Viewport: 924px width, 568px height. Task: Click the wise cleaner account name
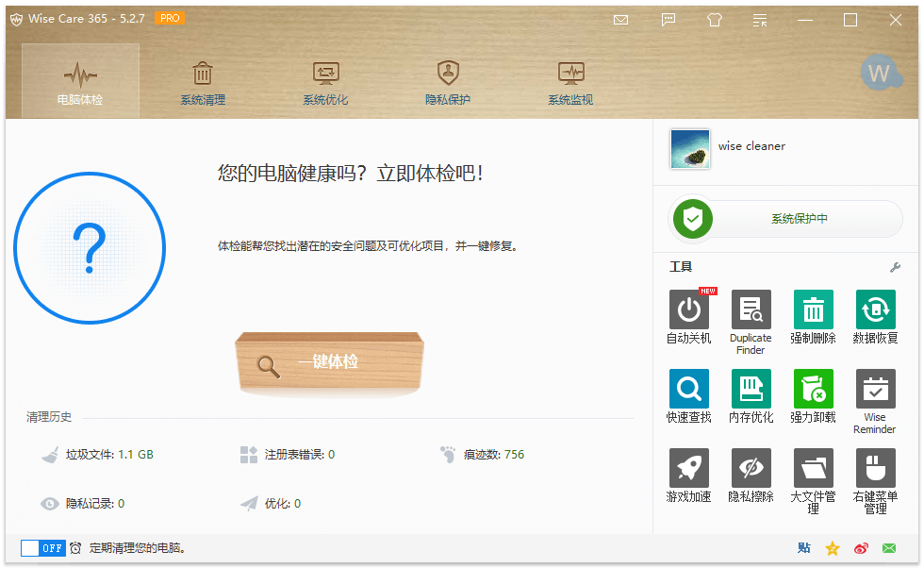click(751, 146)
